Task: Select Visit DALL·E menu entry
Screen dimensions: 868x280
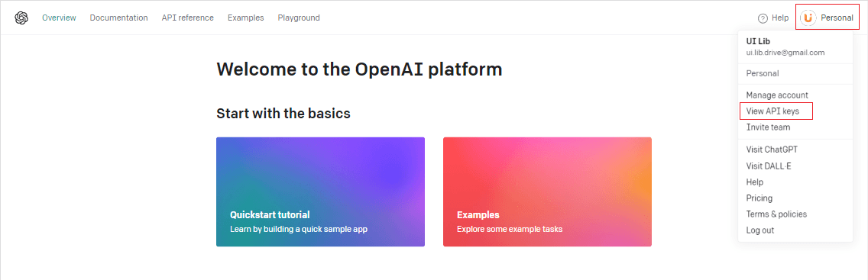Action: coord(769,166)
